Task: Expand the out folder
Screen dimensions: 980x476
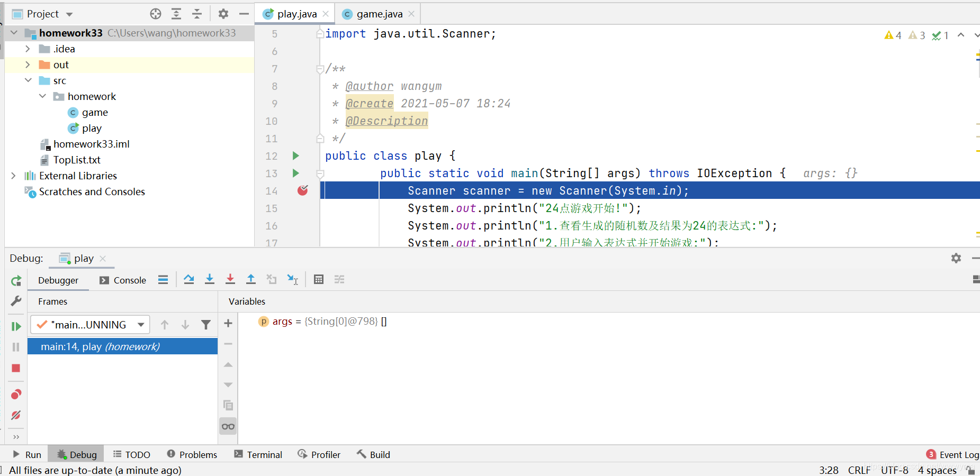Action: pyautogui.click(x=28, y=65)
